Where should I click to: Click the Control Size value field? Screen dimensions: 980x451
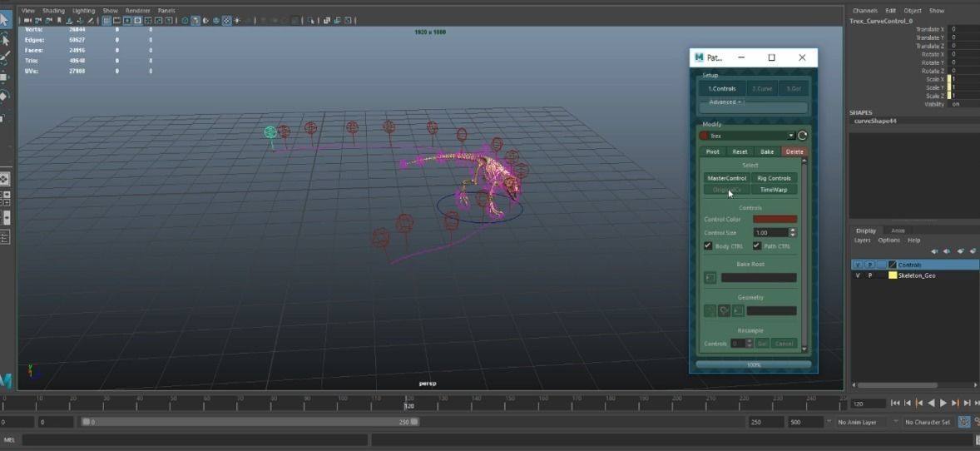click(771, 233)
